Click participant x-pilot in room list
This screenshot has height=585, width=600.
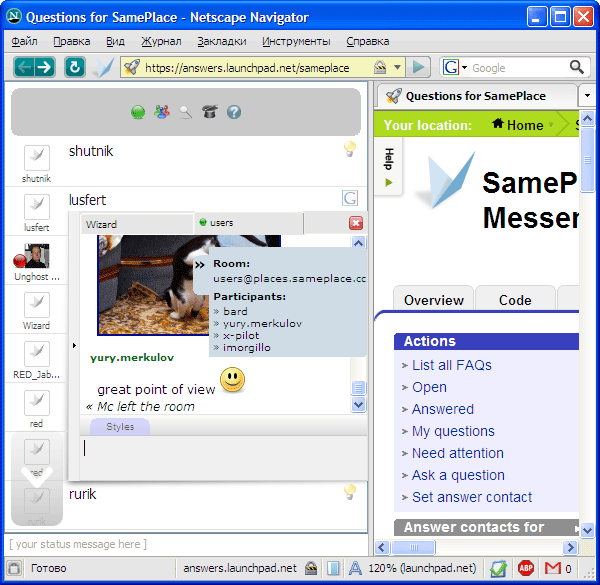pyautogui.click(x=241, y=336)
